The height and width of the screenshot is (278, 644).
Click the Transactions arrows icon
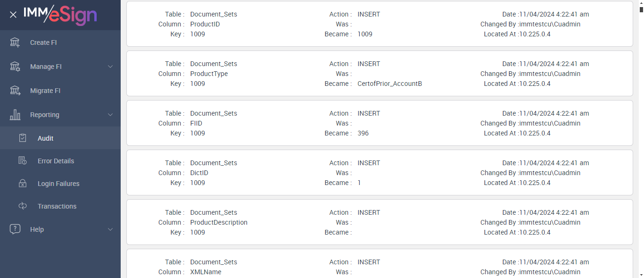[22, 206]
